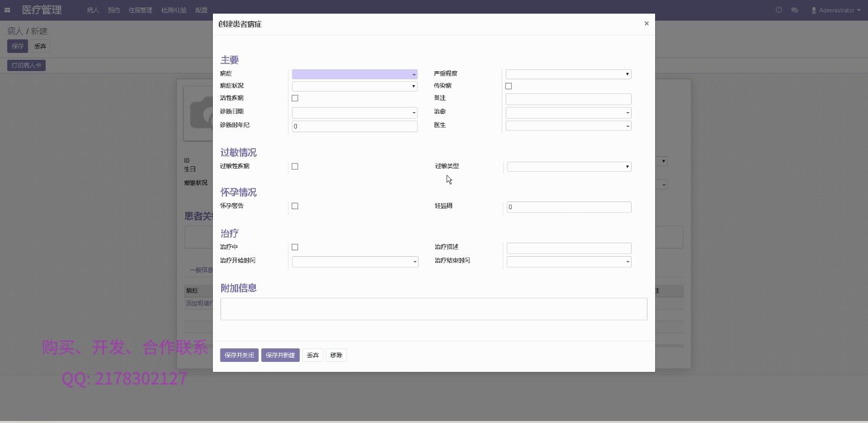Open the 配置 menu
This screenshot has width=868, height=423.
pyautogui.click(x=201, y=9)
